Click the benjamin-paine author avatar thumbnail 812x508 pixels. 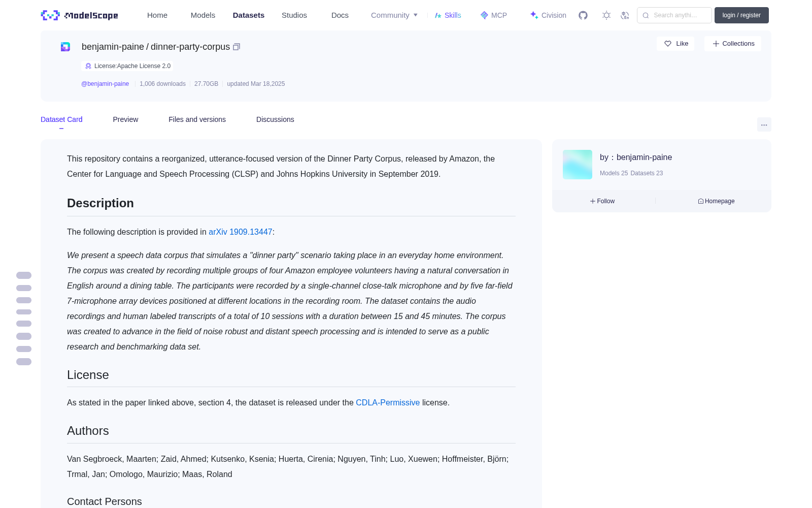coord(578,165)
